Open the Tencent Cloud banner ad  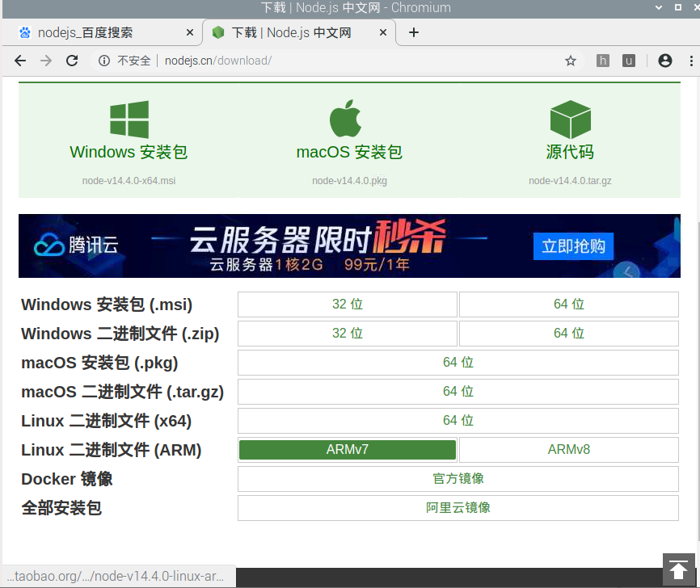click(349, 246)
